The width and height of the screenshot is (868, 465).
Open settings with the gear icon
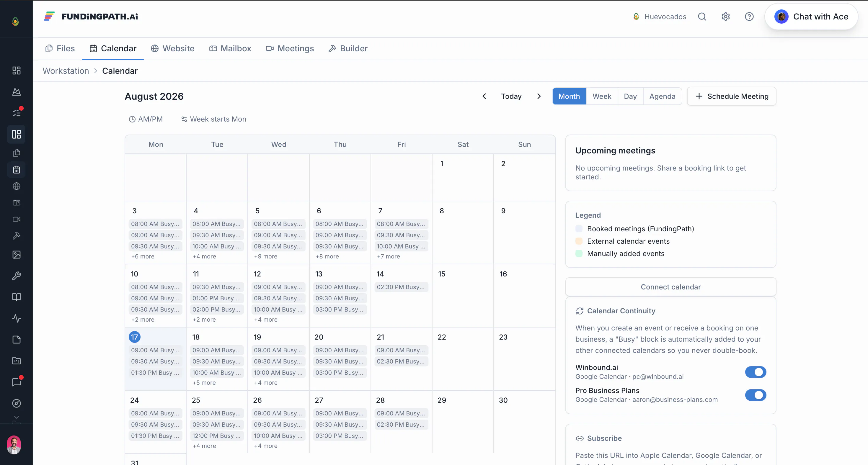(725, 17)
